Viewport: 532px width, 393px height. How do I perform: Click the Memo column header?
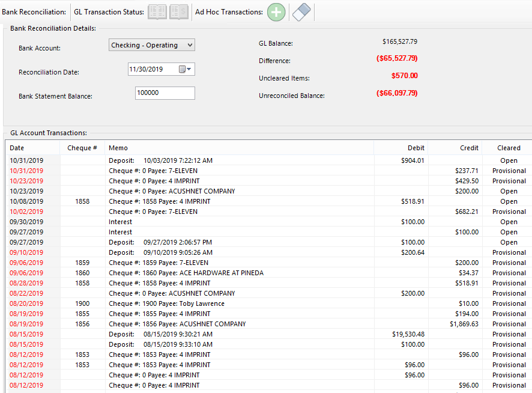[x=118, y=148]
